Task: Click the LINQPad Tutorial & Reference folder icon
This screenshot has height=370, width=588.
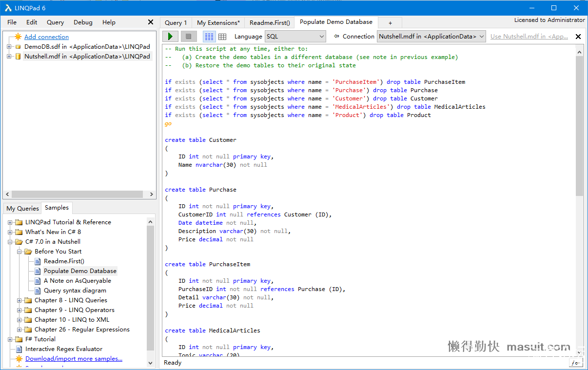Action: pos(19,222)
